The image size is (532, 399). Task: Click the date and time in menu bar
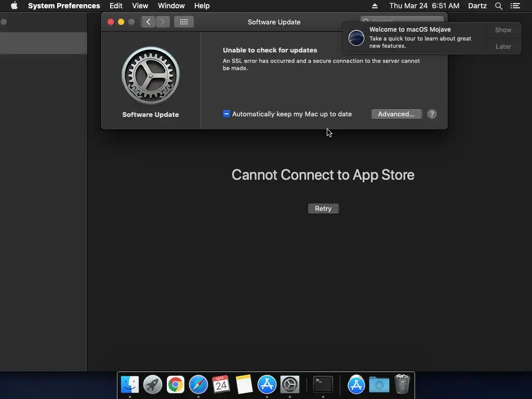click(424, 6)
